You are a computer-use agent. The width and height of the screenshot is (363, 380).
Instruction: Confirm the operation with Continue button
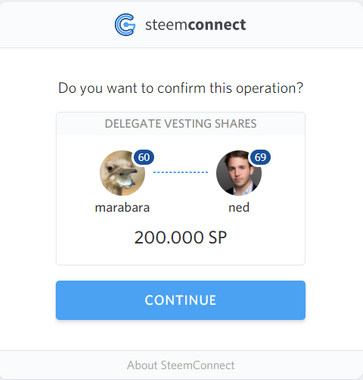pos(181,300)
